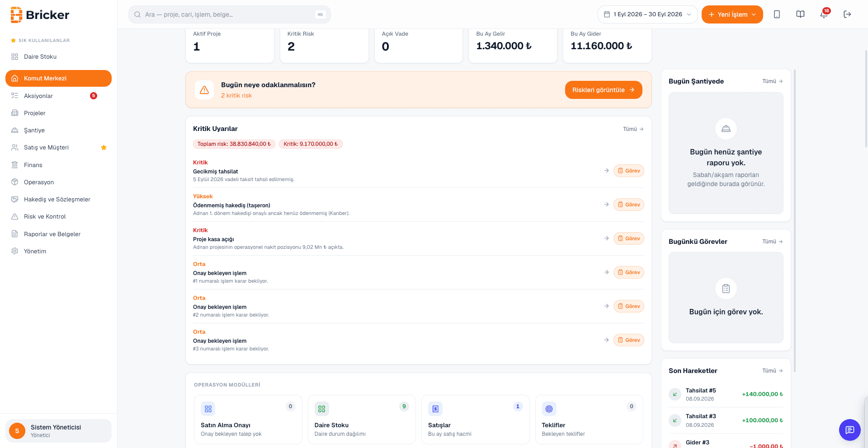
Task: Navigate to Finans section
Action: pos(58,165)
